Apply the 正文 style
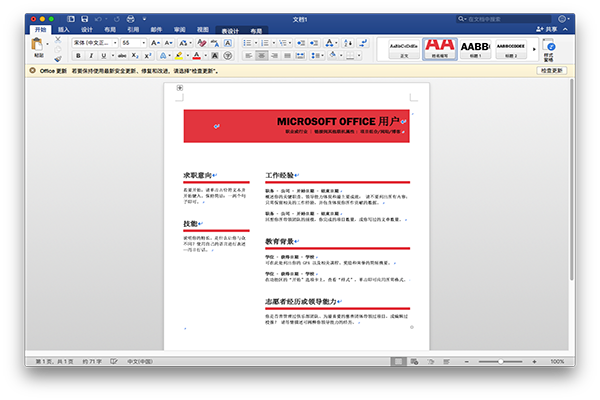This screenshot has width=600, height=400. point(404,49)
